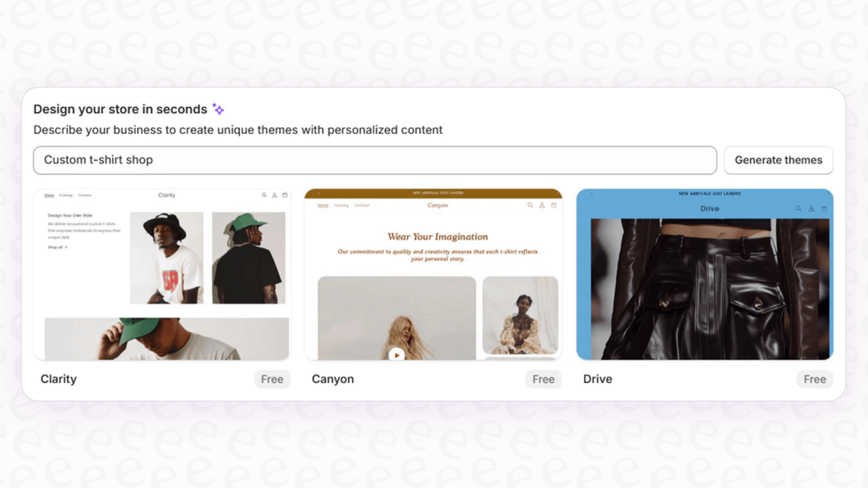Viewport: 868px width, 488px height.
Task: Click the business description input field
Action: click(x=375, y=160)
